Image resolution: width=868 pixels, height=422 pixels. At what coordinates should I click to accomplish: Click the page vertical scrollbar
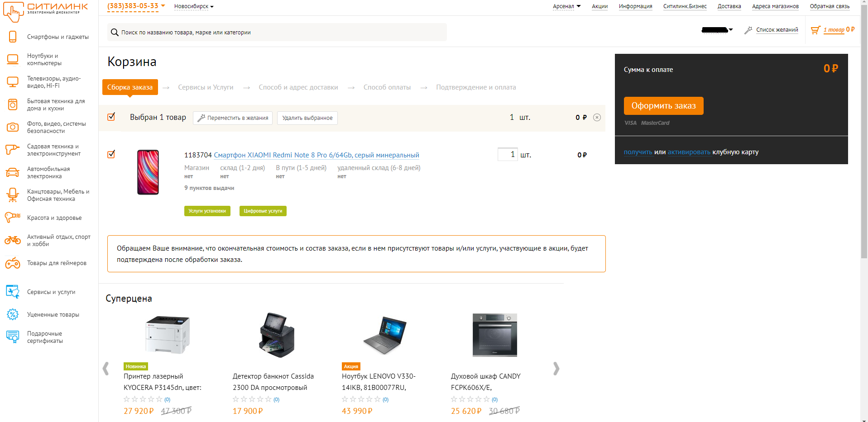click(x=864, y=131)
